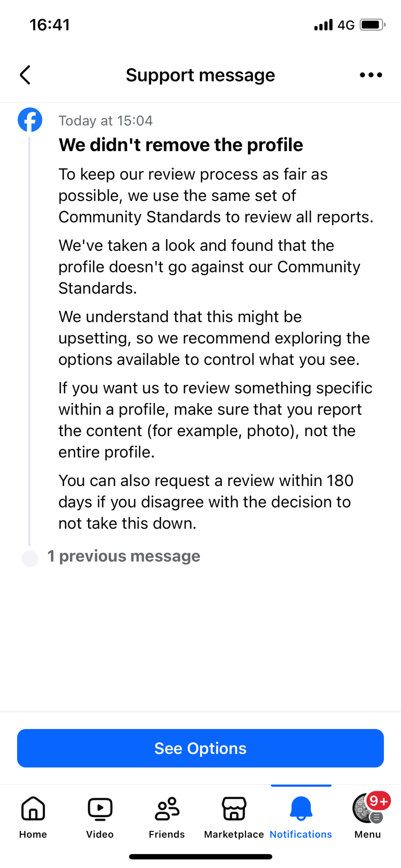Tap the Support message title
This screenshot has width=401, height=868.
click(x=200, y=75)
